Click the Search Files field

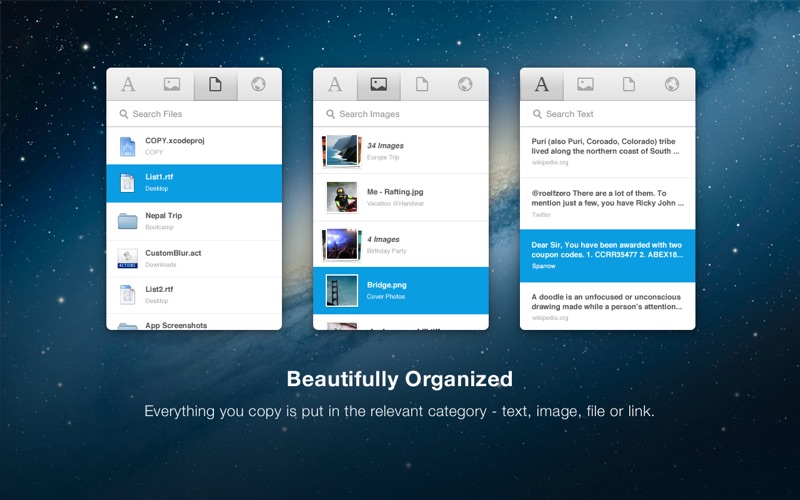click(x=194, y=114)
